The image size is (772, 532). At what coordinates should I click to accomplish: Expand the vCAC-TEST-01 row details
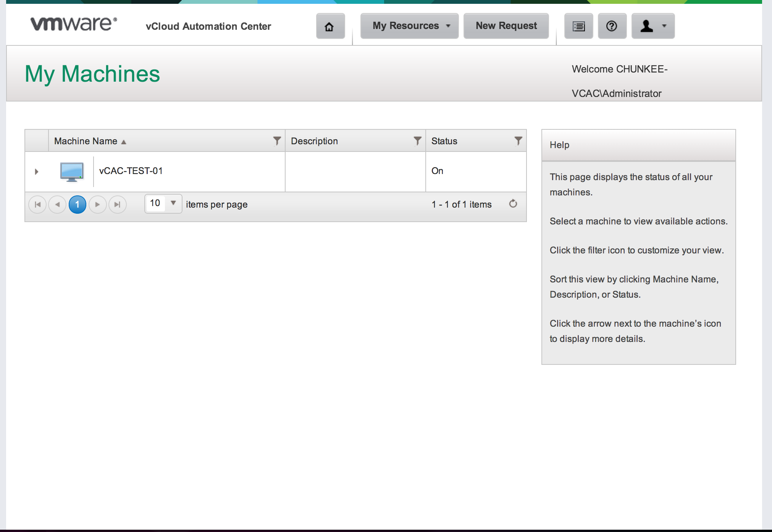[x=37, y=171]
